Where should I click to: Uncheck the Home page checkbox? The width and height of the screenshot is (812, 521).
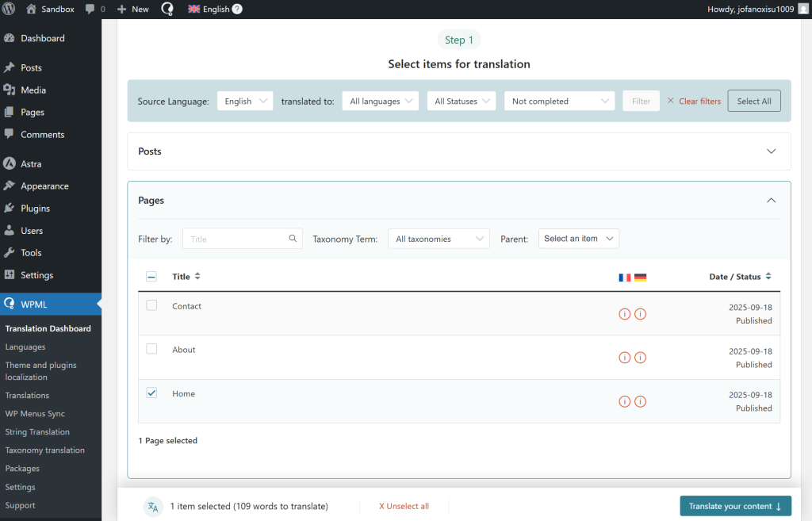click(151, 392)
